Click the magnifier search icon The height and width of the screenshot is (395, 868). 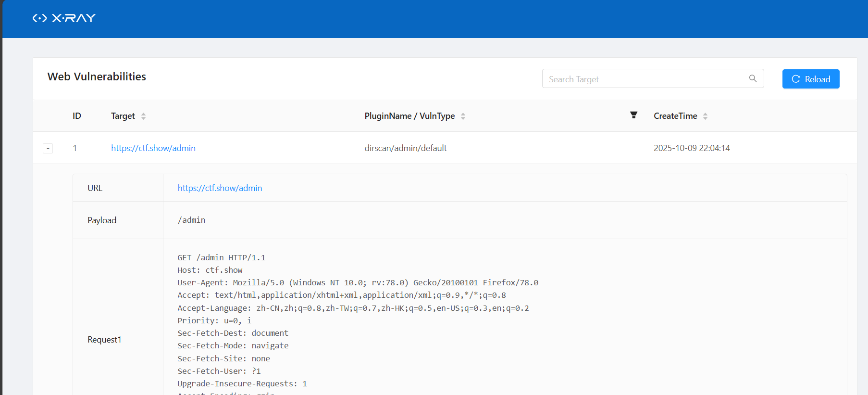pos(753,79)
